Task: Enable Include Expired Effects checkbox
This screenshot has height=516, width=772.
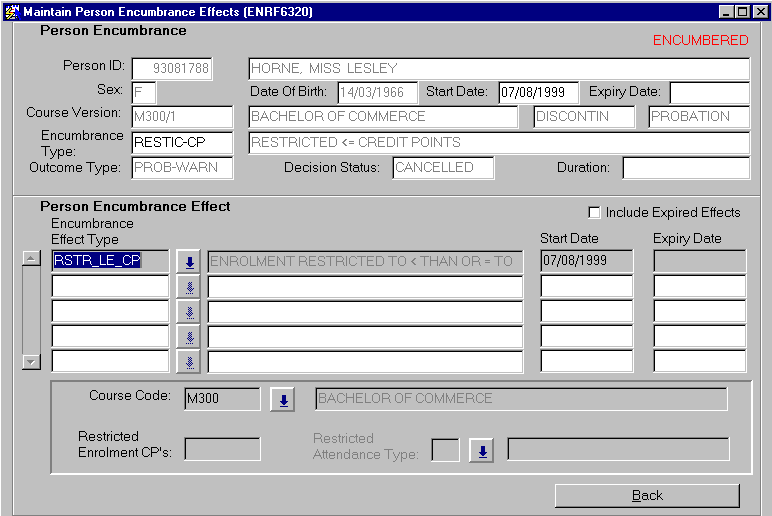Action: coord(595,212)
